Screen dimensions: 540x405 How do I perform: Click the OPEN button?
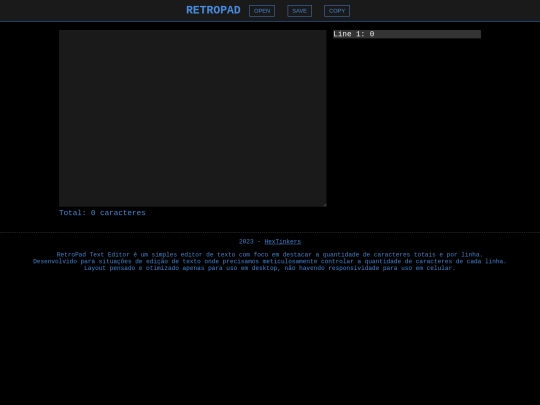coord(262,11)
